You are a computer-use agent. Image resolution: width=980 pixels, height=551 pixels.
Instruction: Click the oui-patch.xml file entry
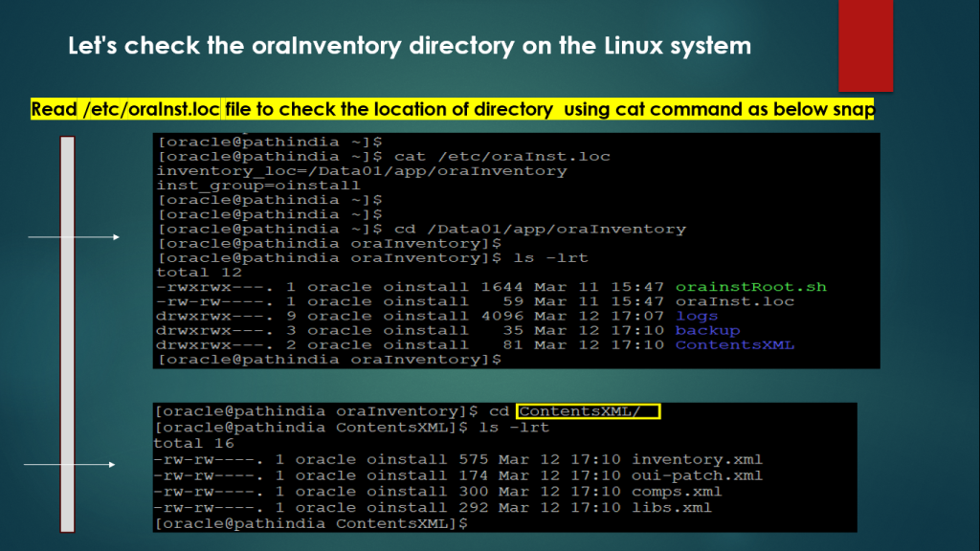[697, 475]
